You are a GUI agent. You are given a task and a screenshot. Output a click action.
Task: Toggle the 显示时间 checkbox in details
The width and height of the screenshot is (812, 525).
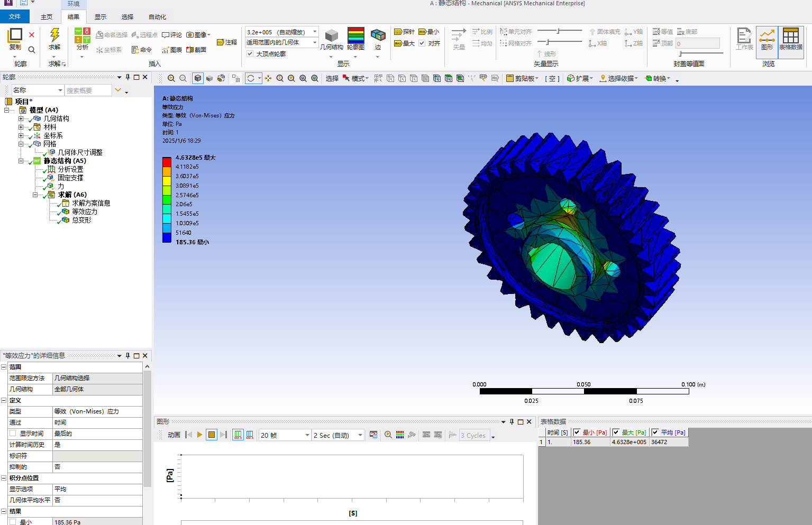[13, 434]
